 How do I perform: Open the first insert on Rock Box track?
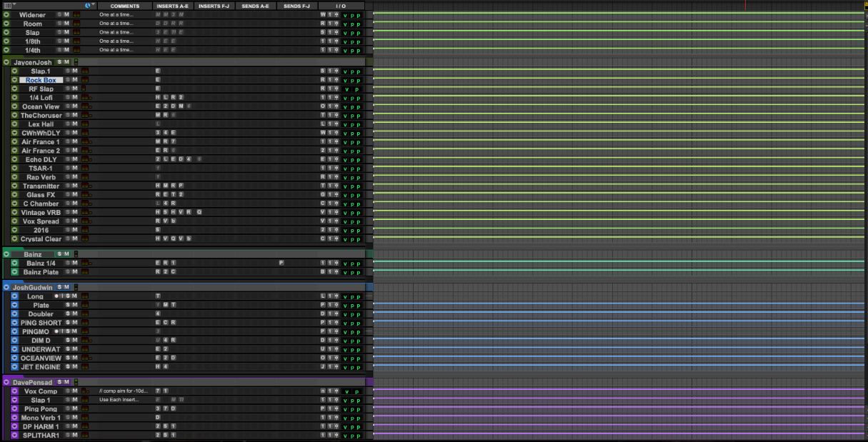click(x=158, y=80)
